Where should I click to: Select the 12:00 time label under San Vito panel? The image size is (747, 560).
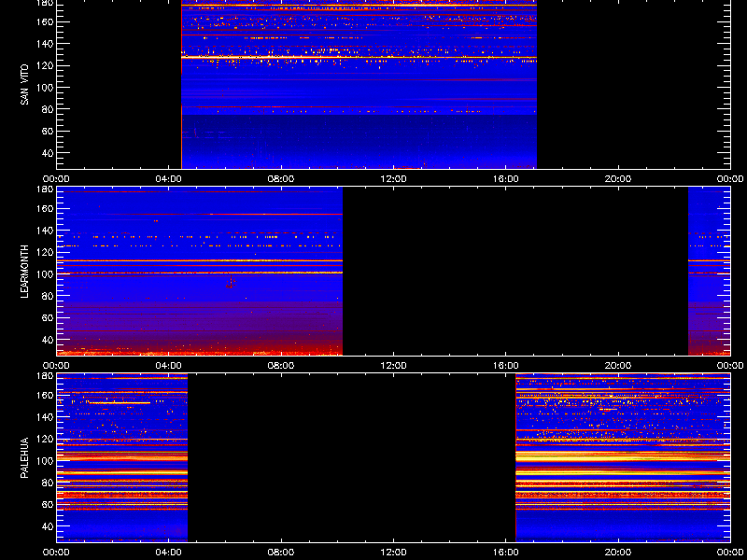click(393, 179)
